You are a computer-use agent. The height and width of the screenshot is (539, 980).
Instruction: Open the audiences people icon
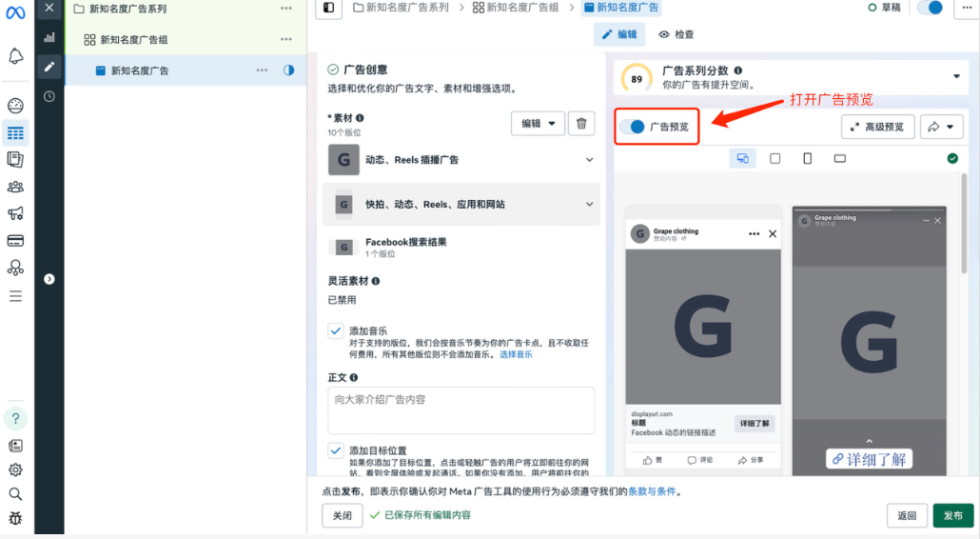coord(15,187)
